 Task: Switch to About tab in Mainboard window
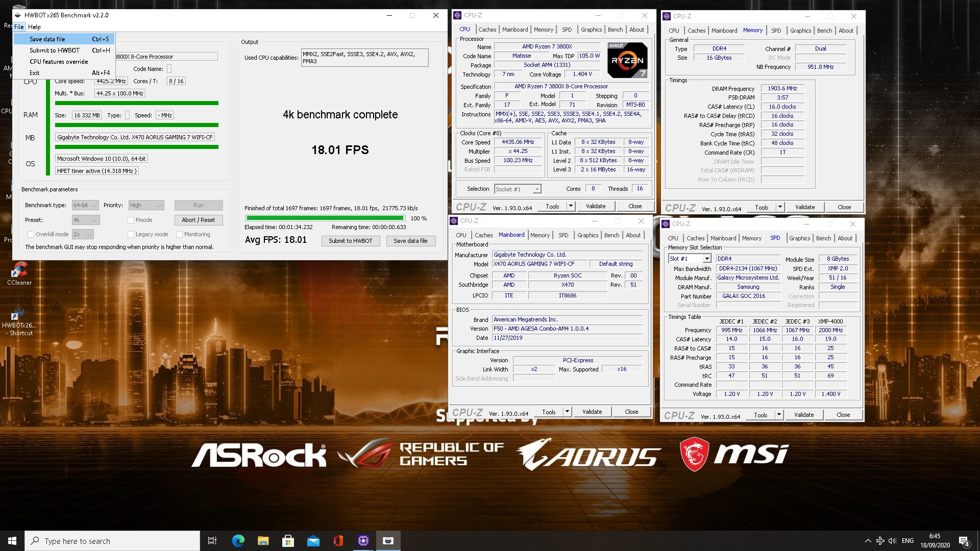tap(633, 235)
